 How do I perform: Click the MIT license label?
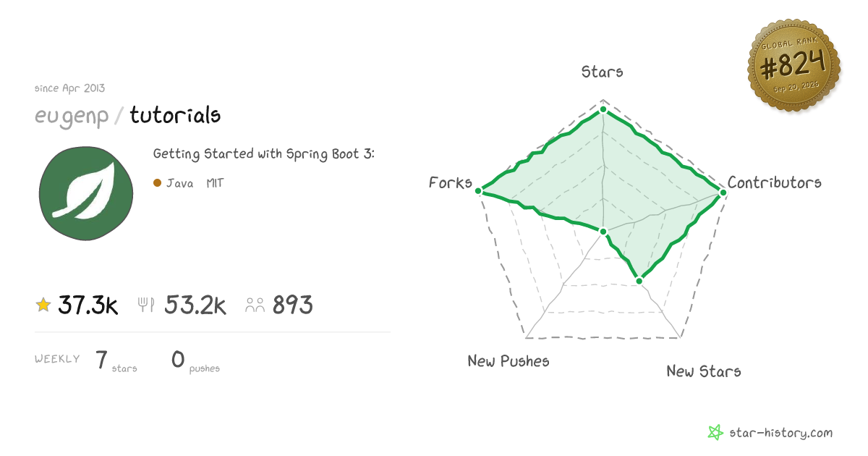click(x=215, y=183)
